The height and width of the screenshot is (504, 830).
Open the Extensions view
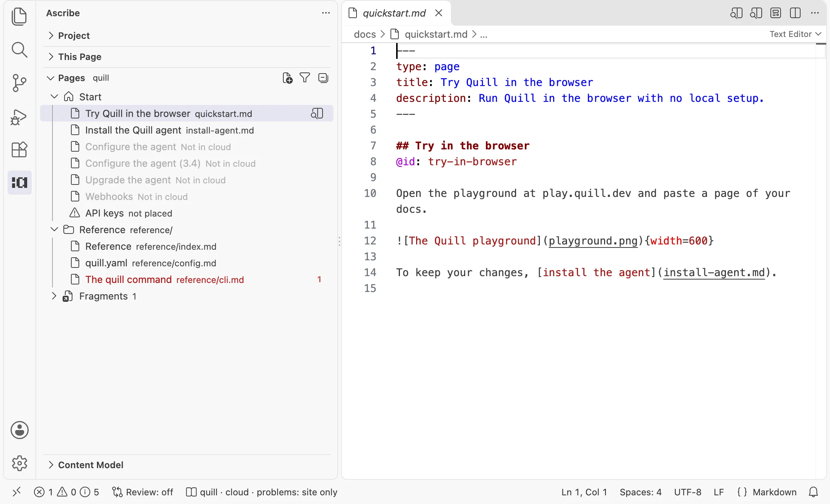pyautogui.click(x=19, y=150)
